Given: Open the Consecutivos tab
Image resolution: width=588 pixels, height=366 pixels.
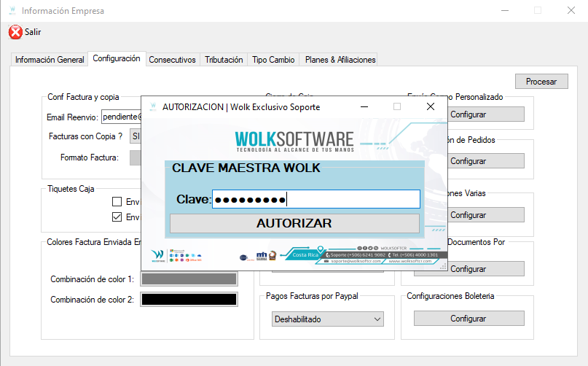Looking at the screenshot, I should click(172, 60).
